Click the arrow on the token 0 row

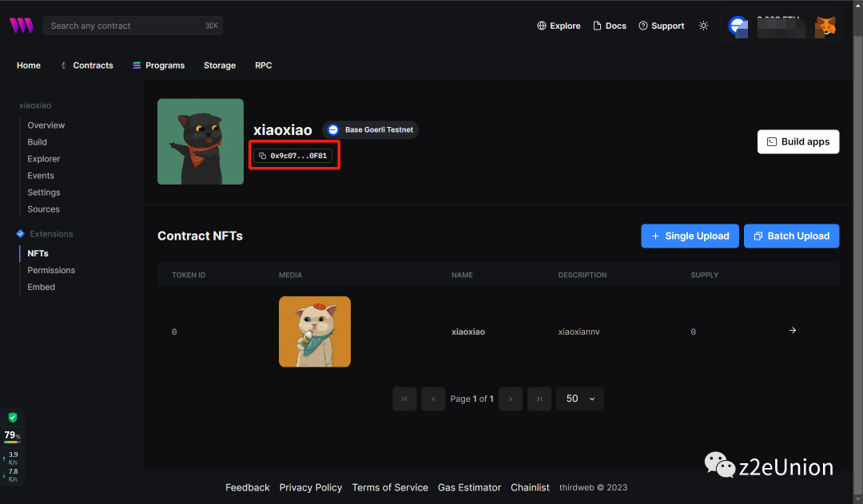(792, 330)
